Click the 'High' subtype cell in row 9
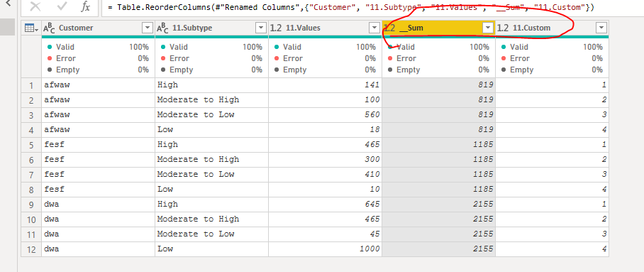Viewport: 644px width, 272px height. pyautogui.click(x=211, y=205)
